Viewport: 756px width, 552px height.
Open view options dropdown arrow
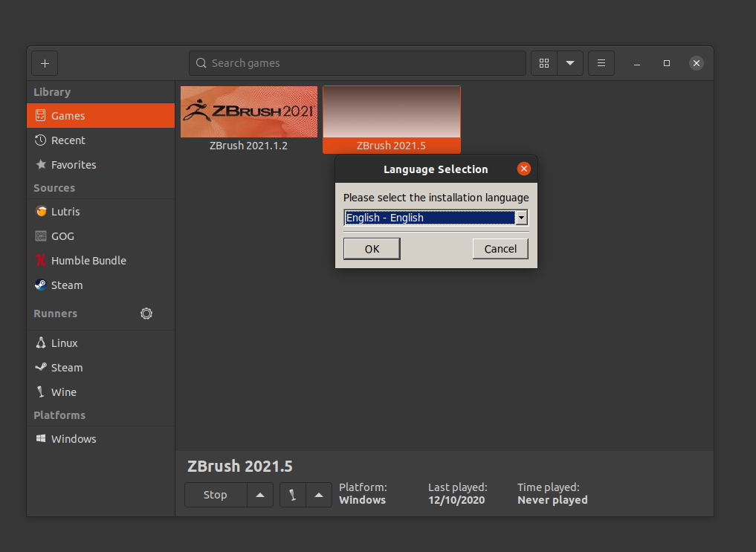click(570, 63)
